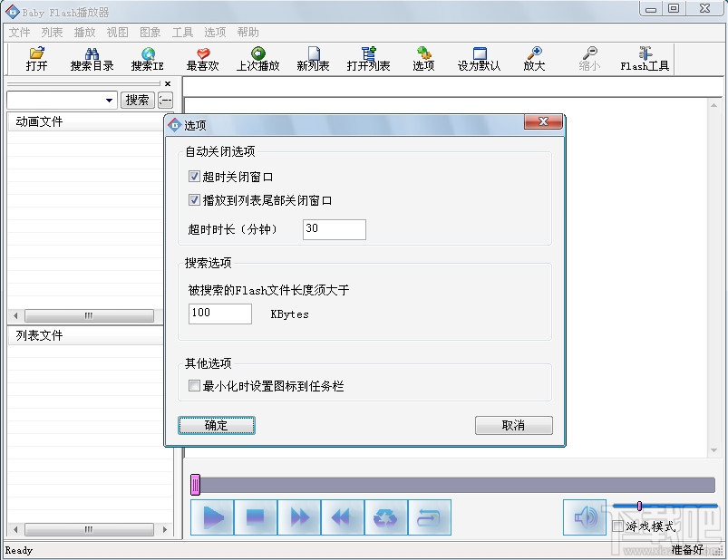Open the 播放 menu
728x560 pixels.
coord(84,32)
